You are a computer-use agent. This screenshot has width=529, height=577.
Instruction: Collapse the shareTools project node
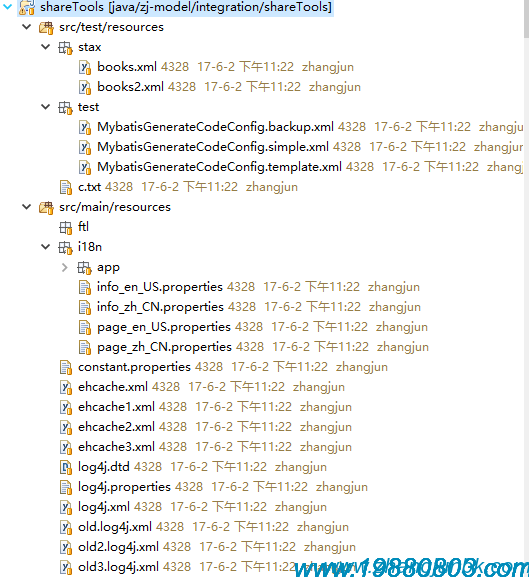[x=7, y=6]
